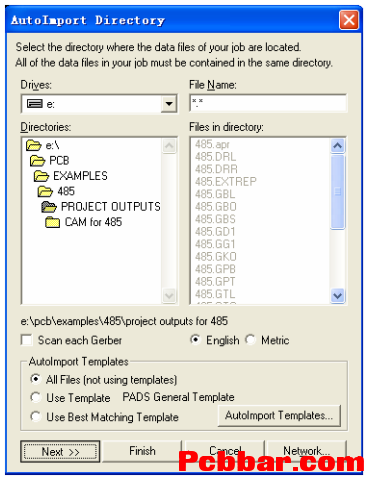
Task: Click the 485 directory label
Action: pos(66,191)
